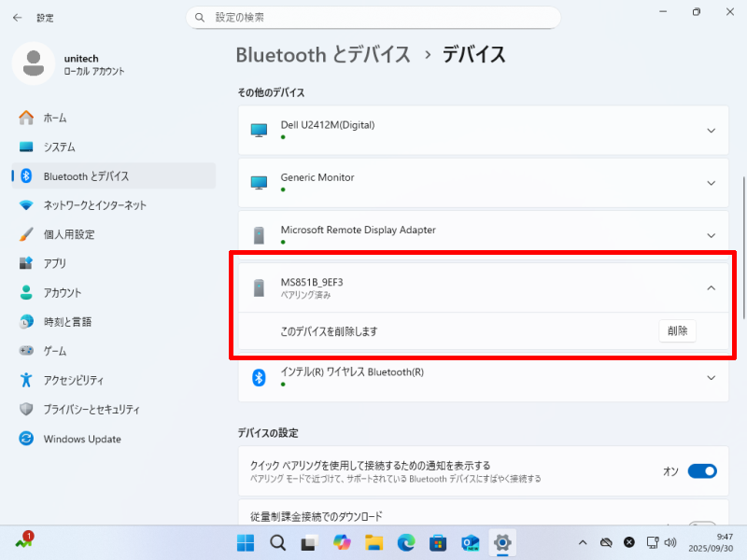Click 削除 button to remove device
The width and height of the screenshot is (747, 560).
tap(677, 331)
